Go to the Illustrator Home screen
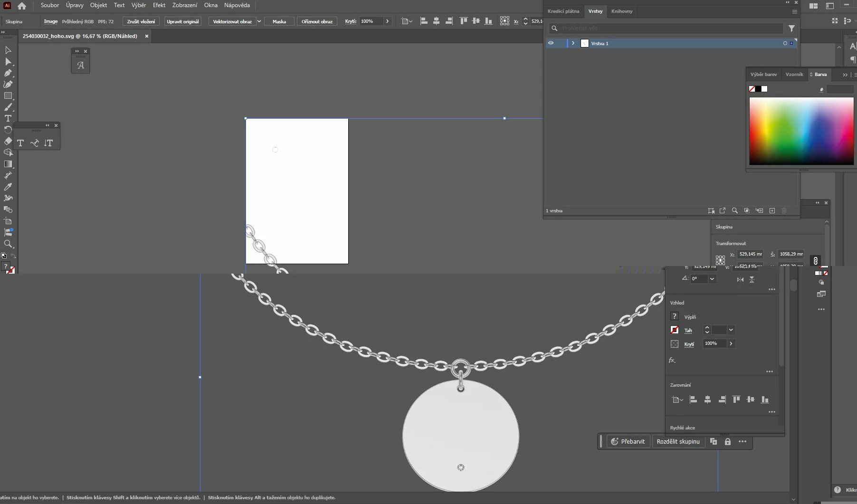 tap(22, 6)
